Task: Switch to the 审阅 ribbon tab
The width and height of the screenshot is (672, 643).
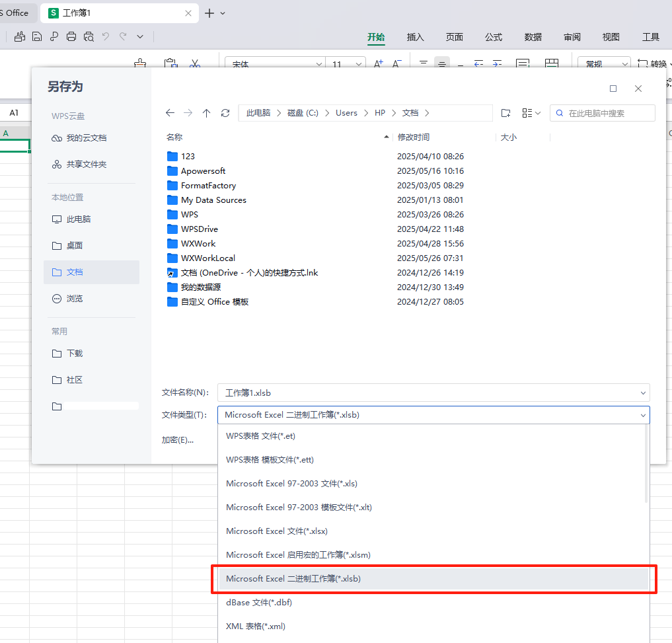Action: [x=572, y=37]
